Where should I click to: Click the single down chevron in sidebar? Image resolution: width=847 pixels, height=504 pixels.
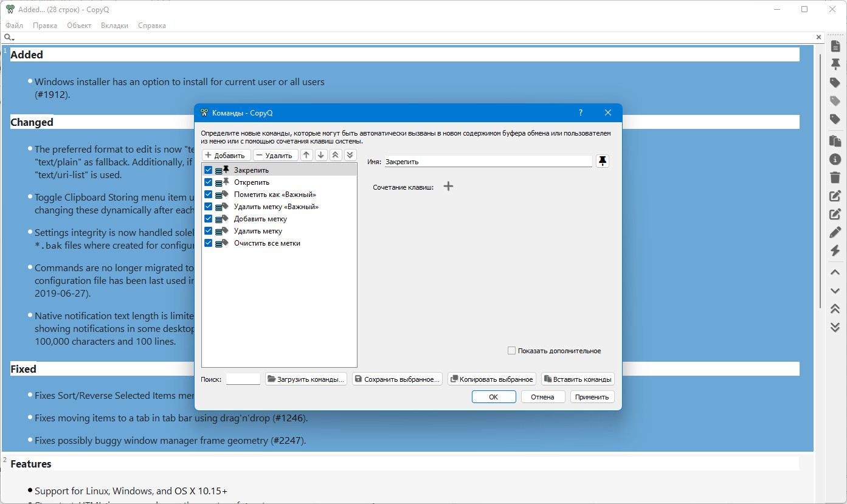coord(835,291)
